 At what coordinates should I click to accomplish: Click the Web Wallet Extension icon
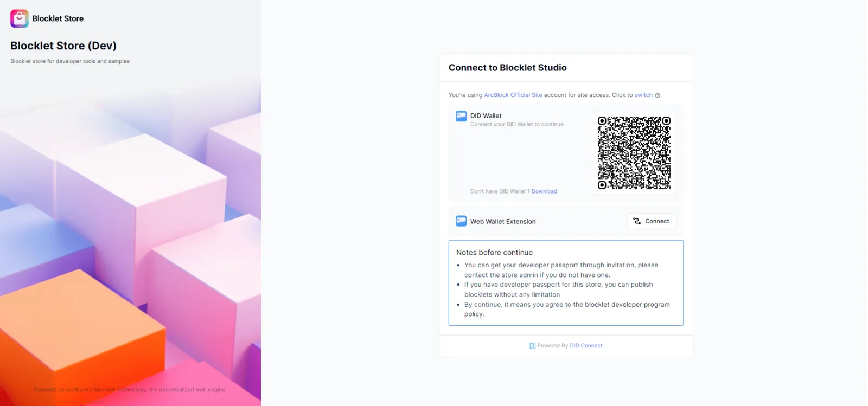[461, 221]
